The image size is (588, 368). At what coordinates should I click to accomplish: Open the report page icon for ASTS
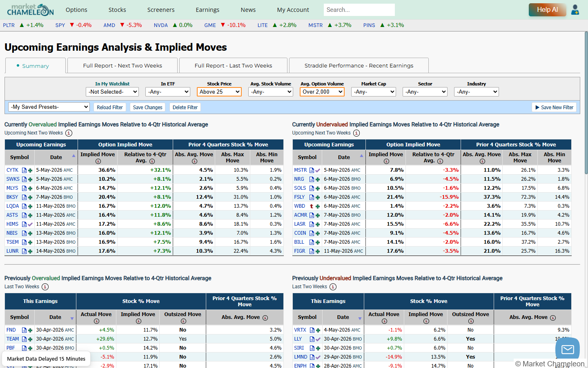[x=24, y=215]
